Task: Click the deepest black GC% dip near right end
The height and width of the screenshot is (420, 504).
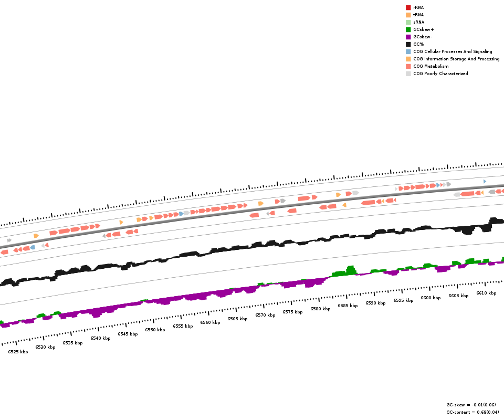Action: [467, 232]
